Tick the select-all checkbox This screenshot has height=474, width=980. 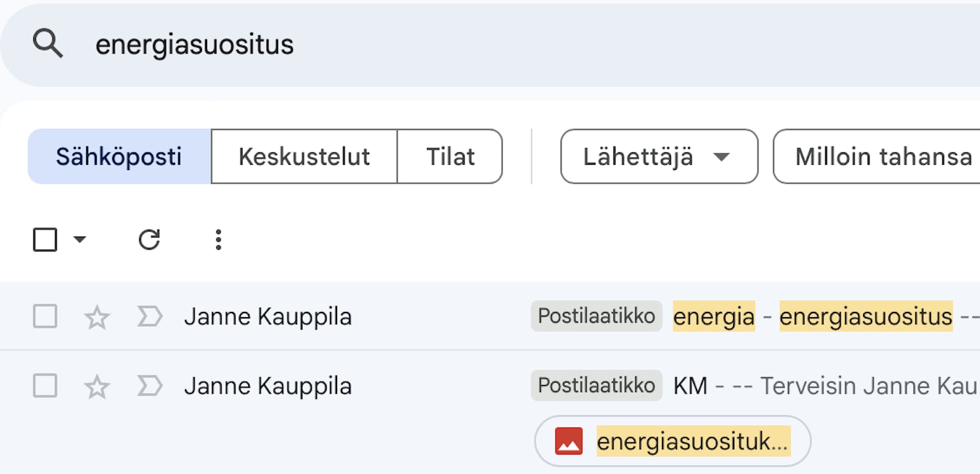coord(45,240)
